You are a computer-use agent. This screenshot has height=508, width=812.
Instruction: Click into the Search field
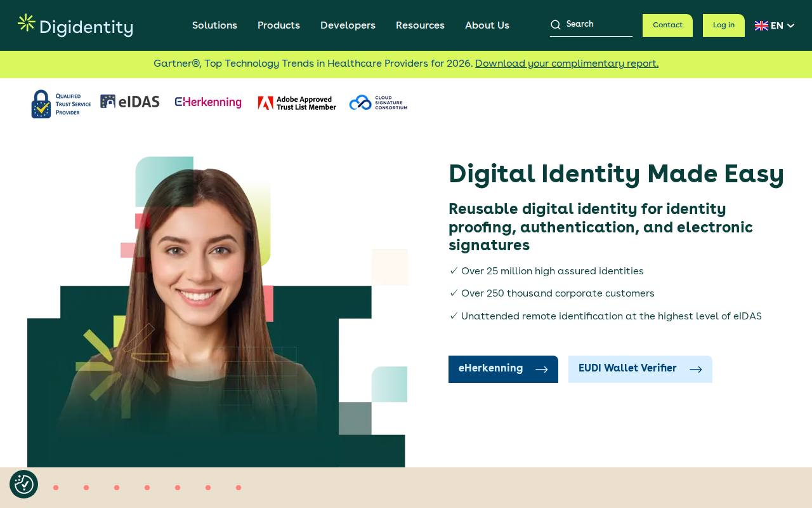591,25
